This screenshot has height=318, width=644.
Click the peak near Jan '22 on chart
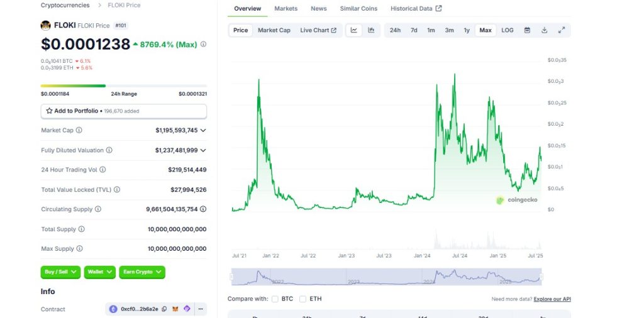point(258,80)
